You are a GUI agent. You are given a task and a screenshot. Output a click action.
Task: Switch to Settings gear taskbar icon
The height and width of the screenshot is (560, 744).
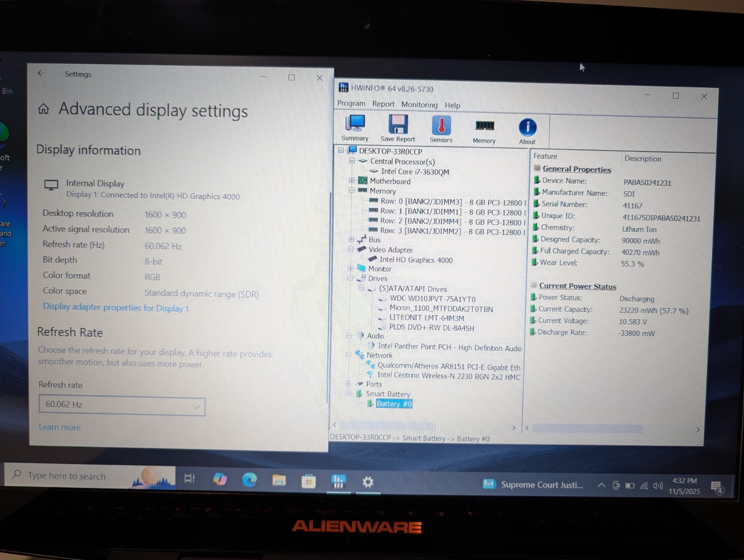368,482
